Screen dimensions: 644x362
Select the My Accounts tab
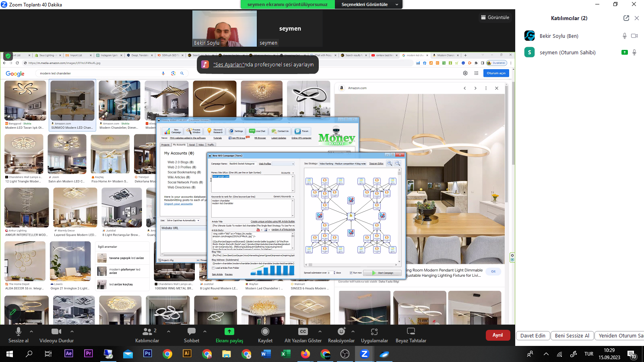click(x=179, y=145)
